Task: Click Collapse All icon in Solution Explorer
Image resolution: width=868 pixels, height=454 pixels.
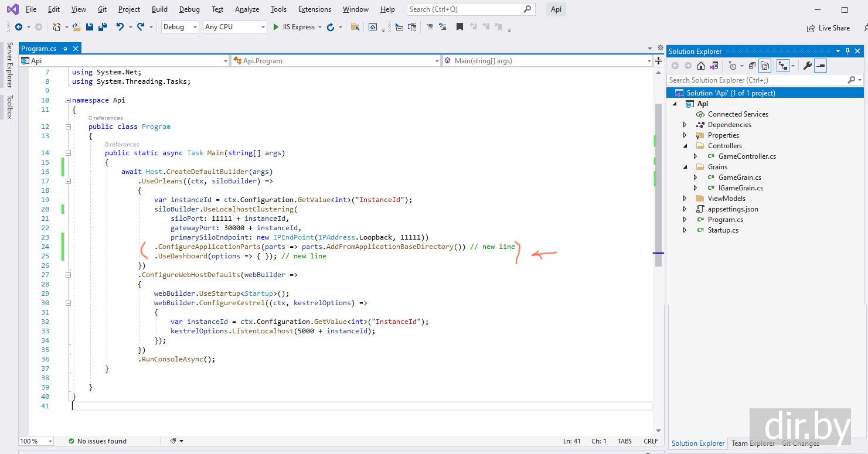Action: 751,66
